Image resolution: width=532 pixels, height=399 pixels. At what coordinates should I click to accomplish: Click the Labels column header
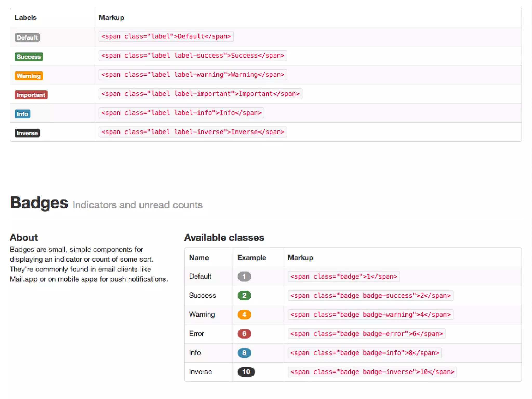pyautogui.click(x=25, y=18)
